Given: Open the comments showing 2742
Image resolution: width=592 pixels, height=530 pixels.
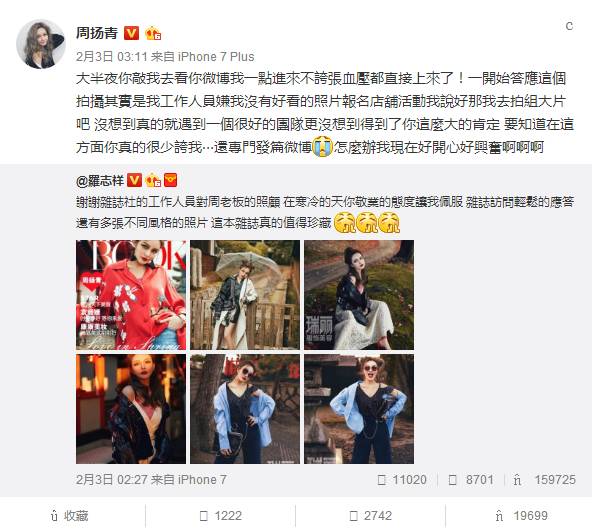Looking at the screenshot, I should click(x=370, y=516).
